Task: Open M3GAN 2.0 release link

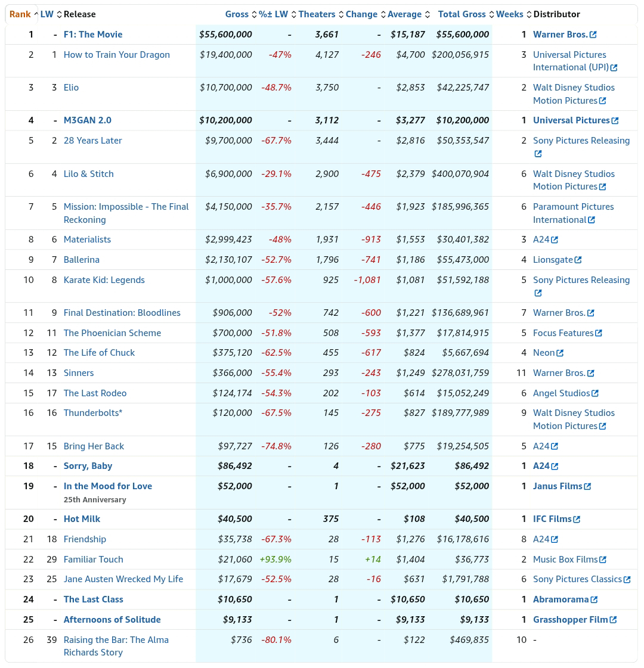Action: 88,120
